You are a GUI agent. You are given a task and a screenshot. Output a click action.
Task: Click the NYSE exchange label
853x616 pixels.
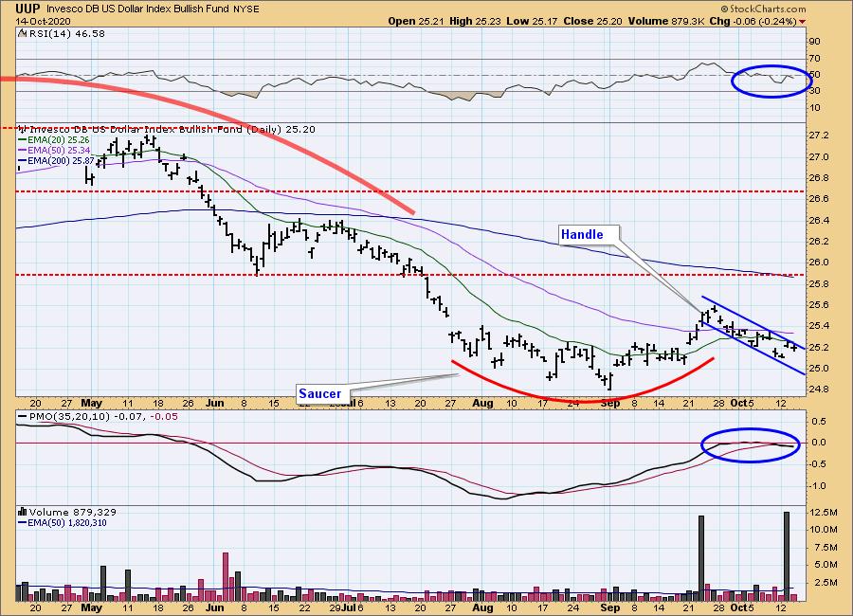click(x=246, y=9)
